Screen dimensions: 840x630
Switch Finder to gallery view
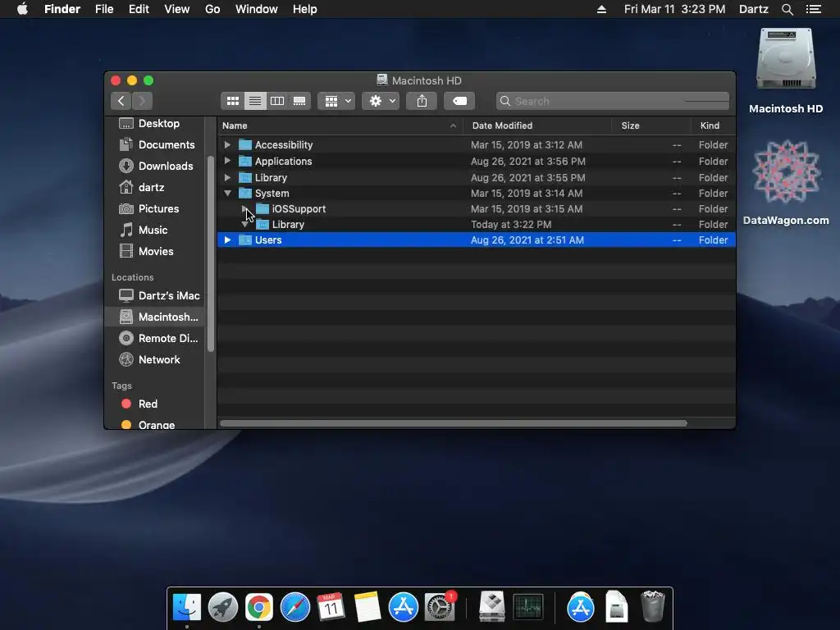tap(299, 101)
